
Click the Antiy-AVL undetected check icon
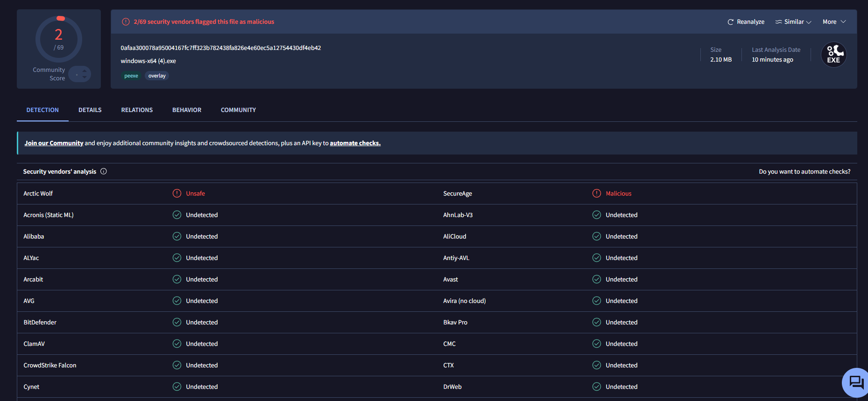coord(597,258)
